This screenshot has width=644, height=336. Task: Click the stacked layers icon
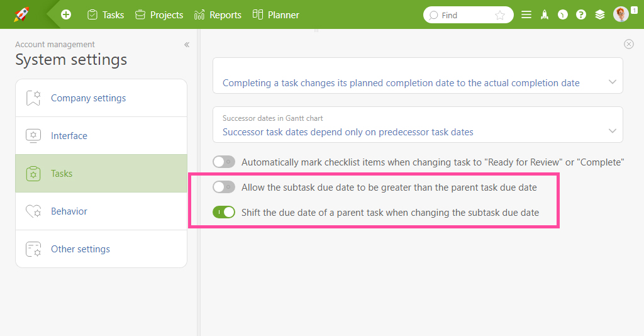pyautogui.click(x=599, y=15)
